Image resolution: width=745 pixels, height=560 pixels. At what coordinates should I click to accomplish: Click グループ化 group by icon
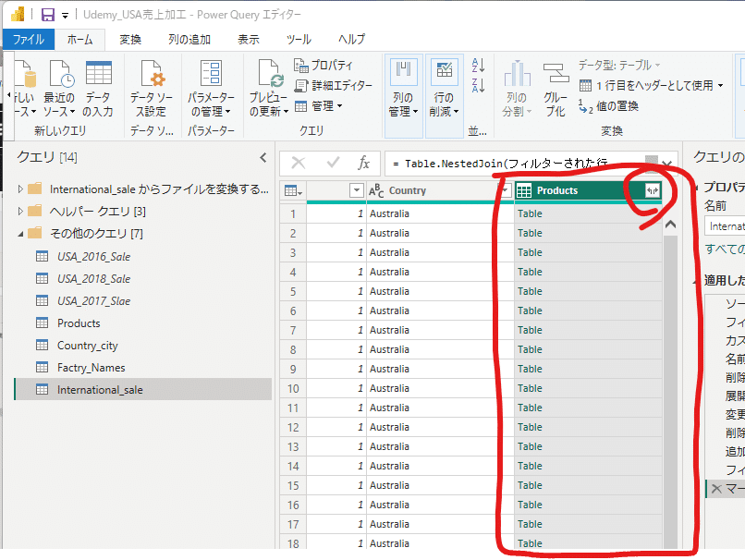[555, 90]
